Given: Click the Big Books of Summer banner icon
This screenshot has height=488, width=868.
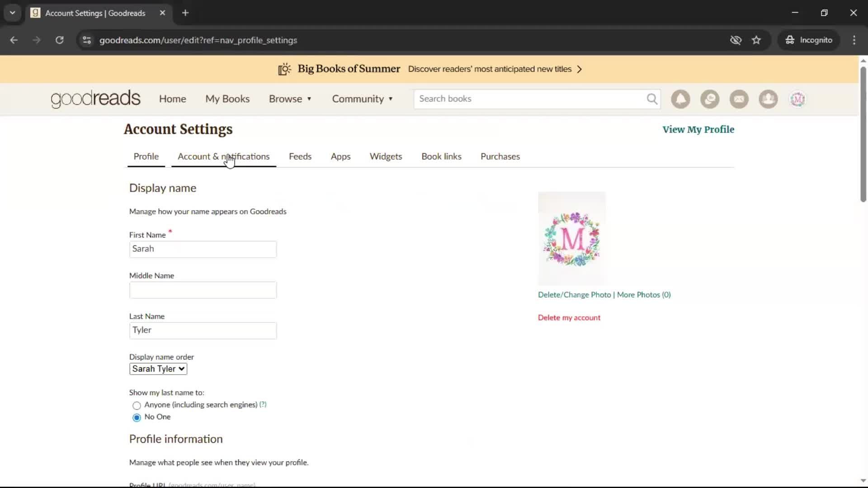Looking at the screenshot, I should tap(284, 69).
